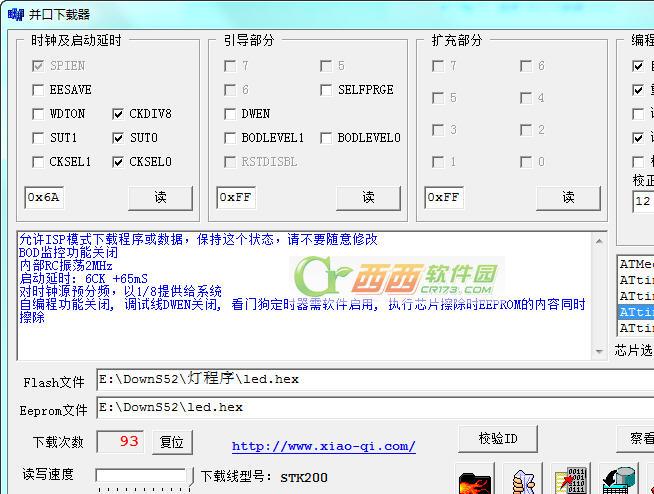This screenshot has height=494, width=654.
Task: Click checkbox 0 in 扩充部分 group
Action: [526, 162]
